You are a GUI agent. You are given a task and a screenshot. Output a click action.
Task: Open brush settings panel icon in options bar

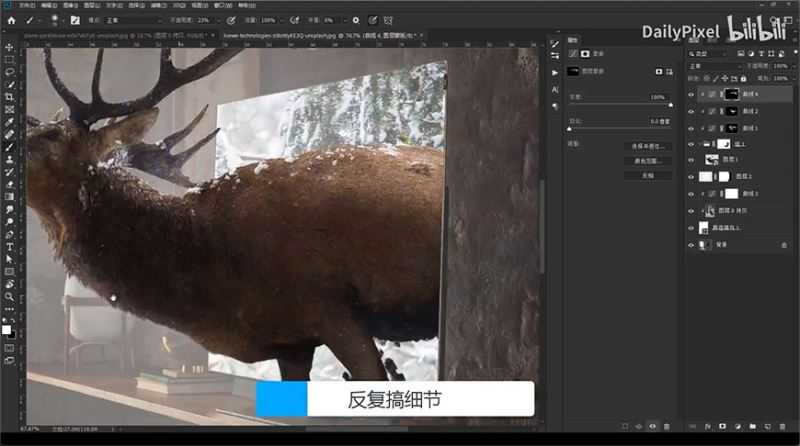click(75, 19)
